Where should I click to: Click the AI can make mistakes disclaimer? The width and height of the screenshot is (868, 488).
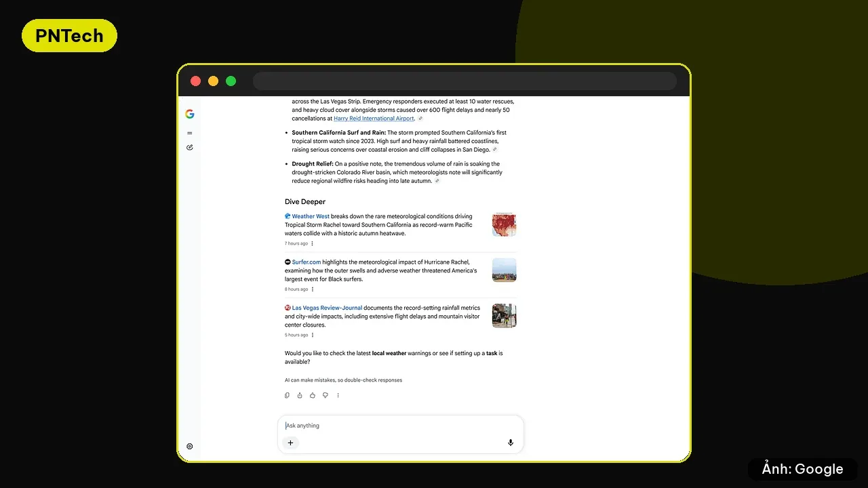pyautogui.click(x=343, y=380)
